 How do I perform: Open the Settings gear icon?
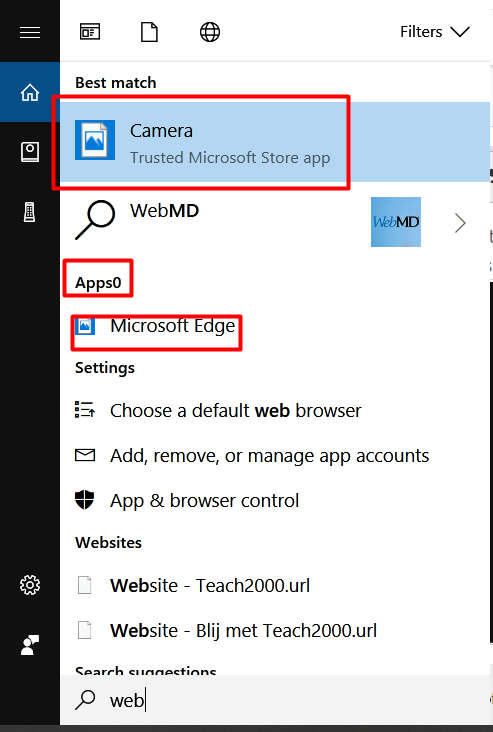pyautogui.click(x=30, y=585)
